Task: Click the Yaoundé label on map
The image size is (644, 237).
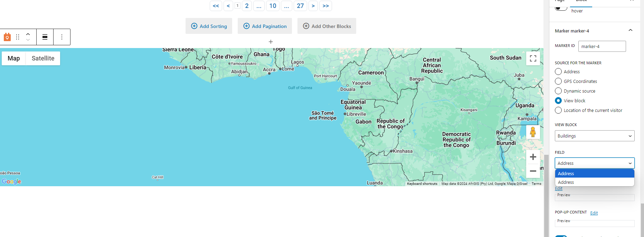Action: pyautogui.click(x=361, y=83)
